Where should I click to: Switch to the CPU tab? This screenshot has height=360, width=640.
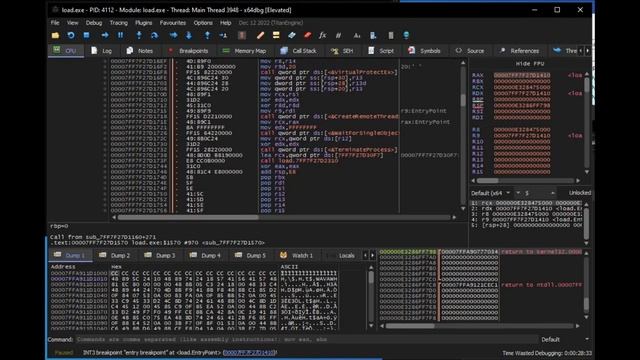tap(66, 51)
